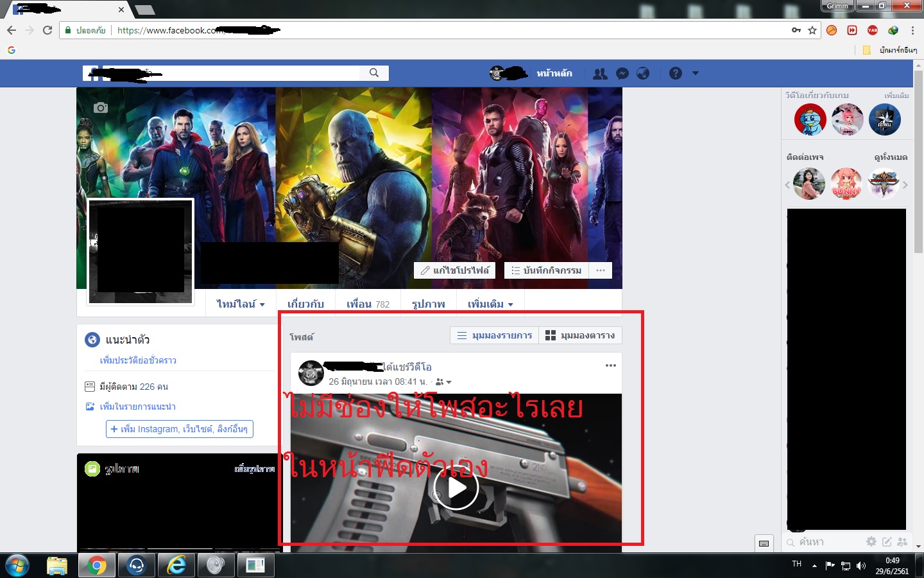Open the pink Bunny page contact avatar
Screen dimensions: 924x578
[x=846, y=184]
